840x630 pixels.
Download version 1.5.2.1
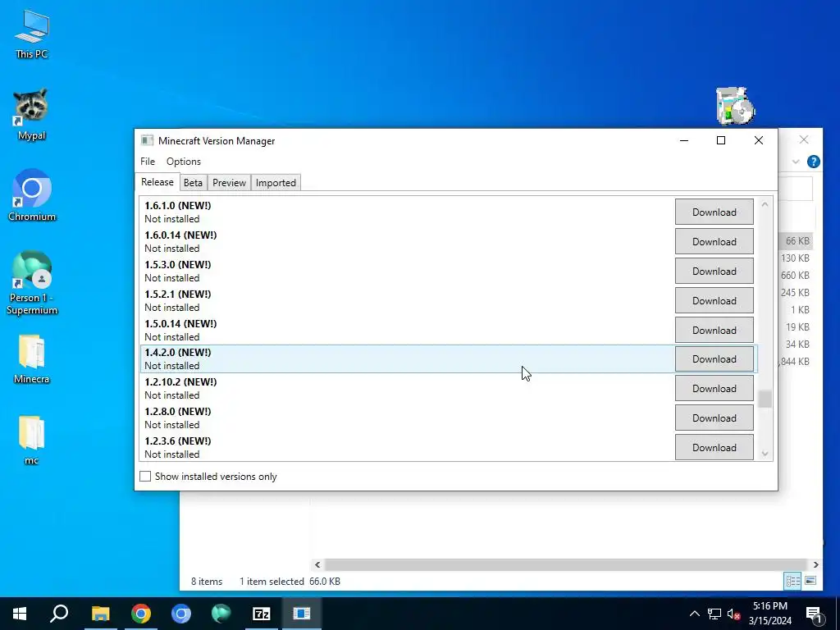[714, 300]
